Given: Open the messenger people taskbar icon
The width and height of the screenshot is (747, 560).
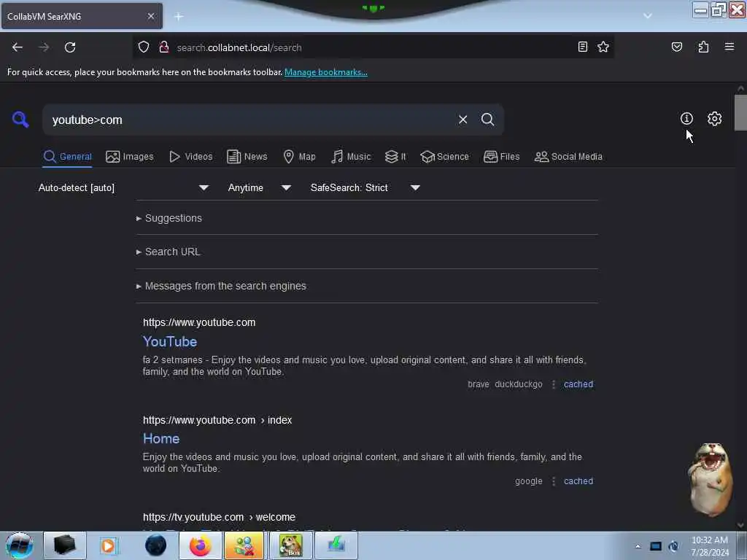Looking at the screenshot, I should pyautogui.click(x=244, y=545).
